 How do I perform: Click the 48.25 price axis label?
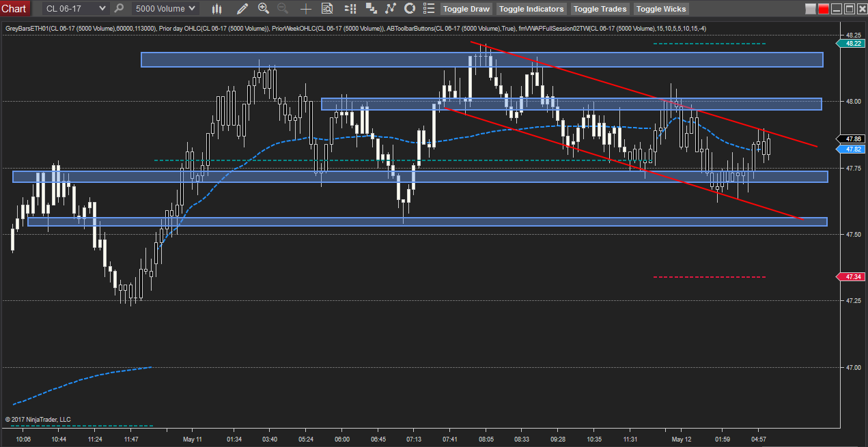click(852, 35)
